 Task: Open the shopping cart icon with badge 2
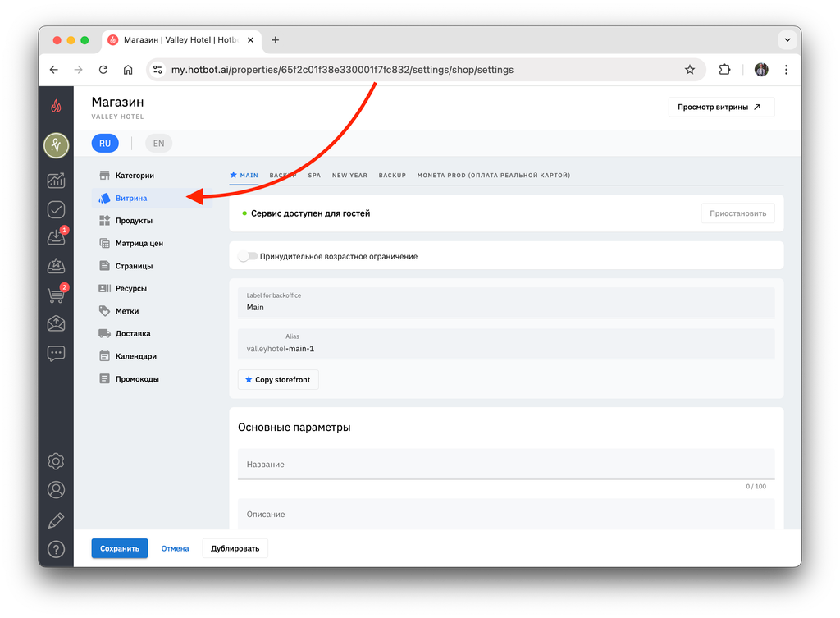pos(57,294)
